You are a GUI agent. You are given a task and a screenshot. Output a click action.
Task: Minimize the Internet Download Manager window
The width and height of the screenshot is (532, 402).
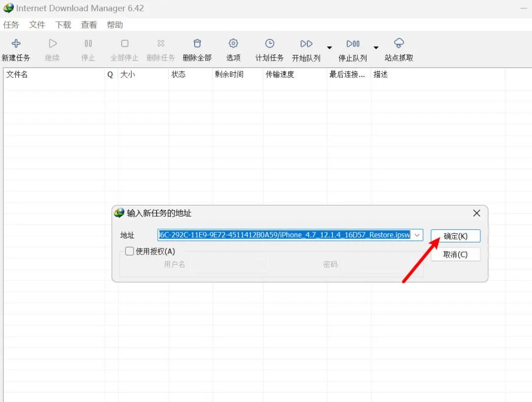[x=524, y=8]
